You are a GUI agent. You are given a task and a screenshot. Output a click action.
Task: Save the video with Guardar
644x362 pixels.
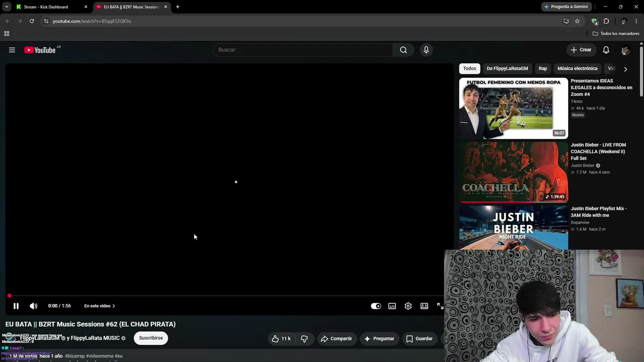(420, 338)
